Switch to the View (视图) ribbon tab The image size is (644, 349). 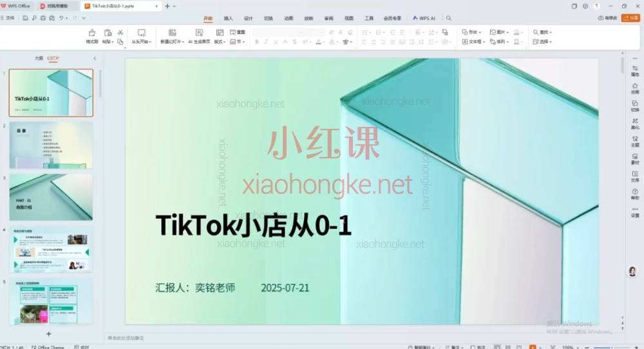click(x=349, y=19)
